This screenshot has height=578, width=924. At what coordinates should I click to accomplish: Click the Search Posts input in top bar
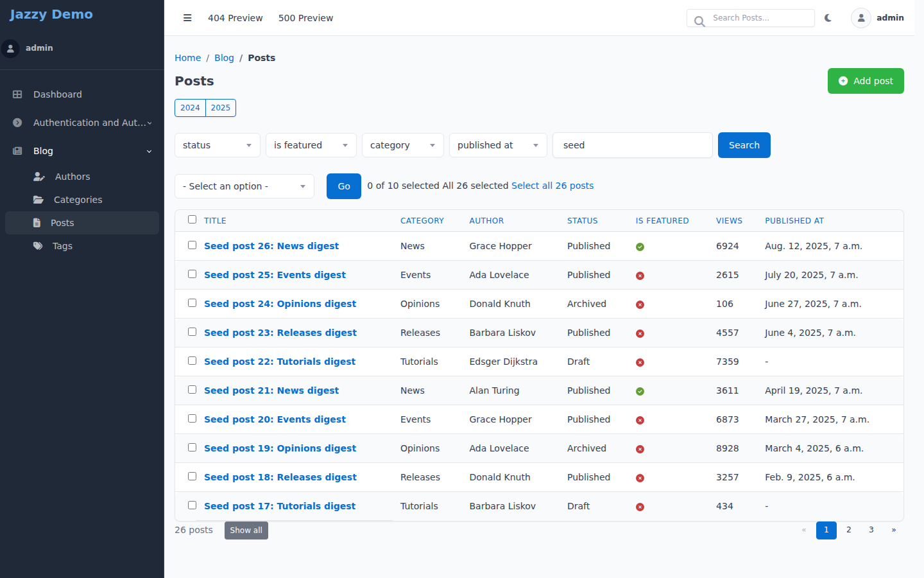pos(751,18)
